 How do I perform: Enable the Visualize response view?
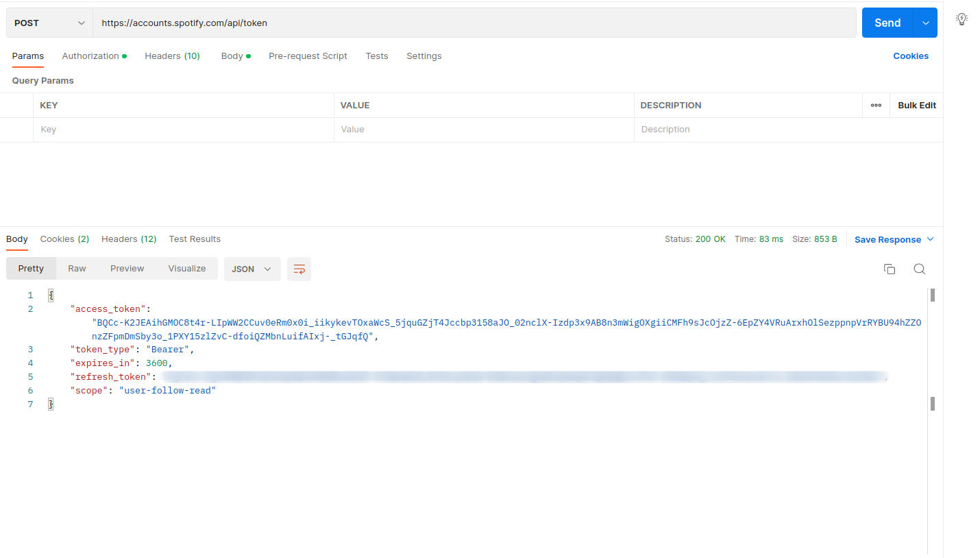coord(186,269)
